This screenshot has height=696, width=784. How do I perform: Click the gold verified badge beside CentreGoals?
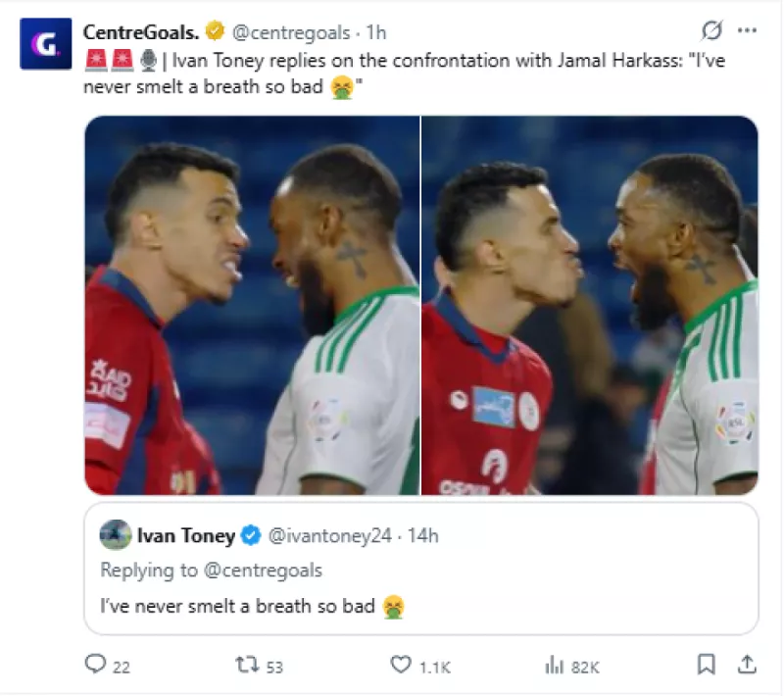point(215,31)
